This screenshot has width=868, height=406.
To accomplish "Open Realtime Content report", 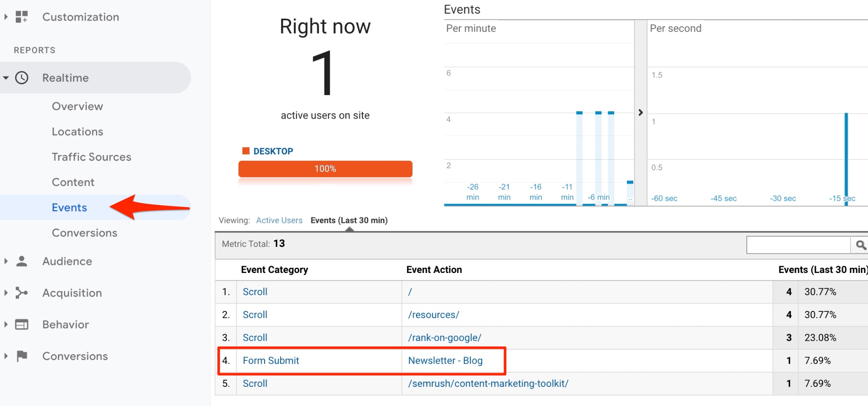I will coord(73,182).
